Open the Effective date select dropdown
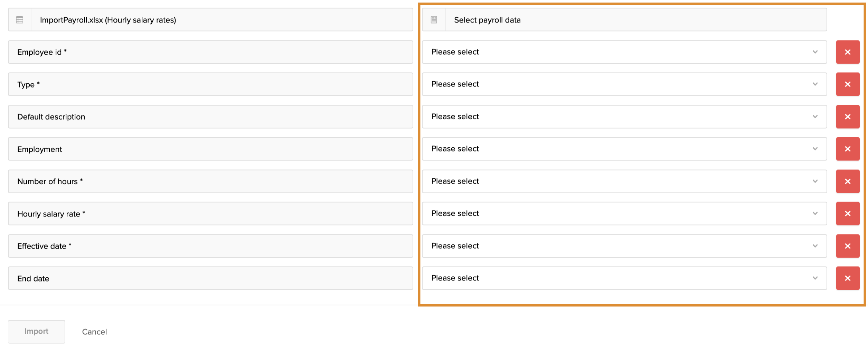 pyautogui.click(x=624, y=246)
